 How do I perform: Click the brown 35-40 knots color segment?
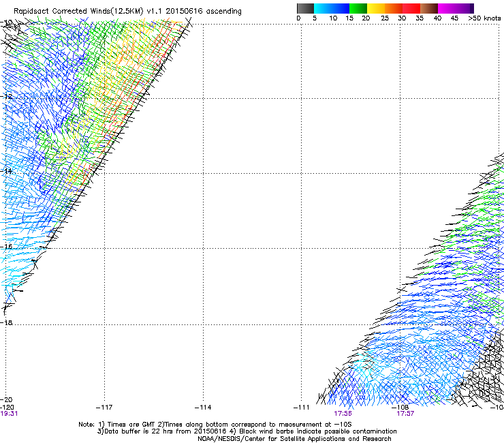pyautogui.click(x=429, y=8)
